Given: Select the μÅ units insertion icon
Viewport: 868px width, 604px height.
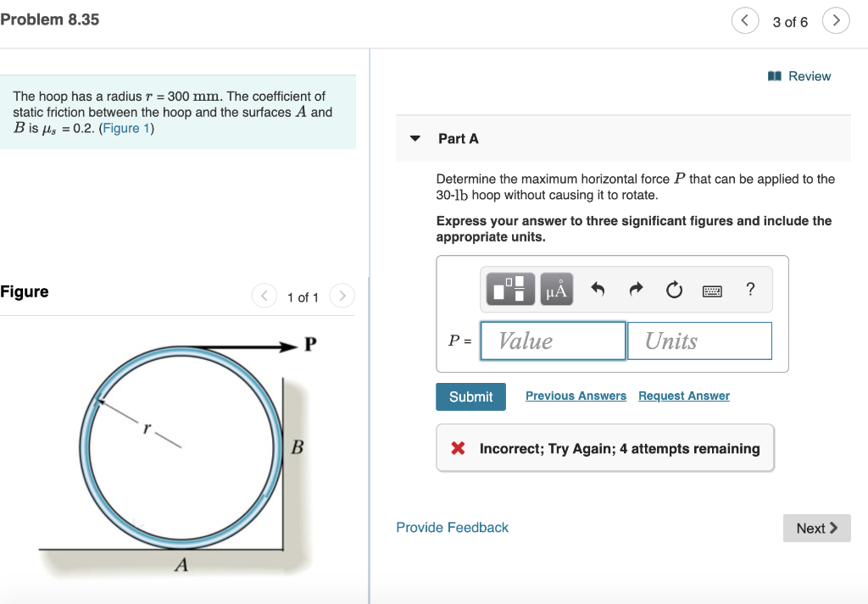Looking at the screenshot, I should click(x=555, y=289).
